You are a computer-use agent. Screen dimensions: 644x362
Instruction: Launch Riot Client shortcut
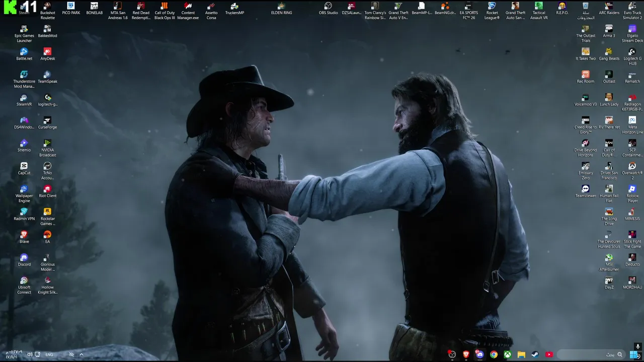click(47, 192)
